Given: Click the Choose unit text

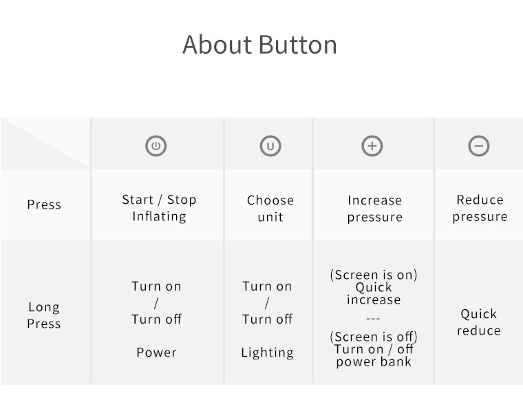Looking at the screenshot, I should [270, 209].
